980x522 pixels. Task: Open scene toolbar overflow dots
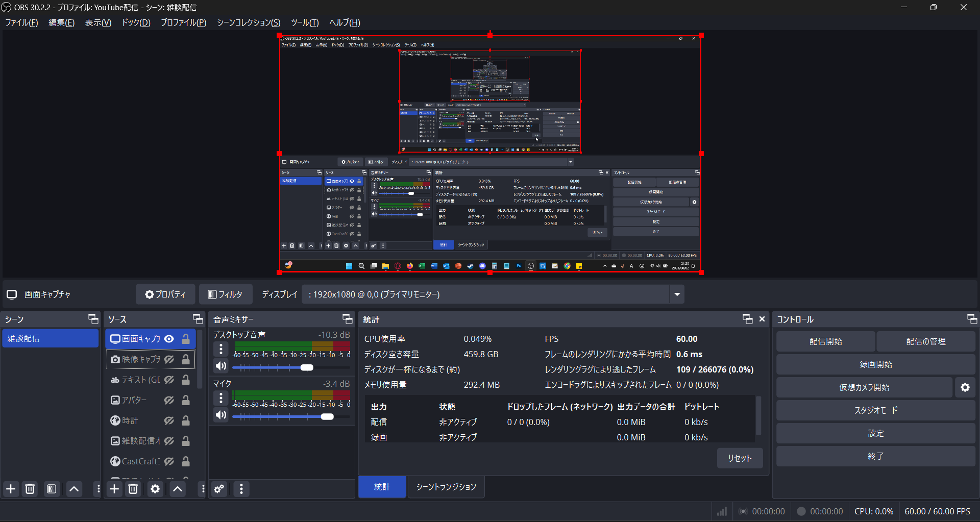(x=98, y=489)
